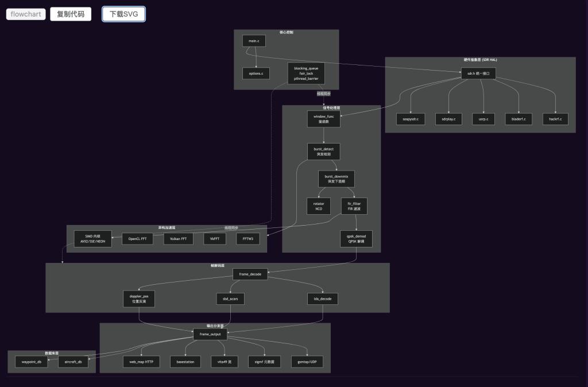Select the Vulkan FFT node

pos(179,239)
